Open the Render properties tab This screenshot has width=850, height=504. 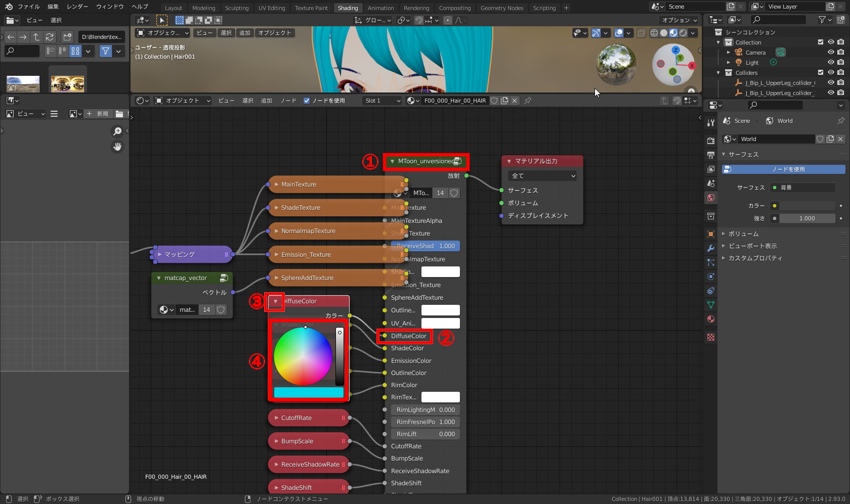click(711, 141)
